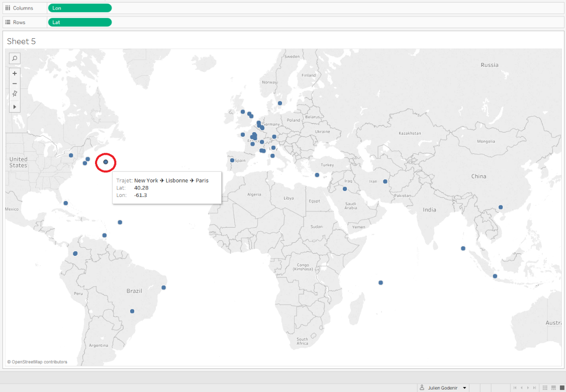Show the filmstrip view
The height and width of the screenshot is (392, 566).
tap(553, 388)
